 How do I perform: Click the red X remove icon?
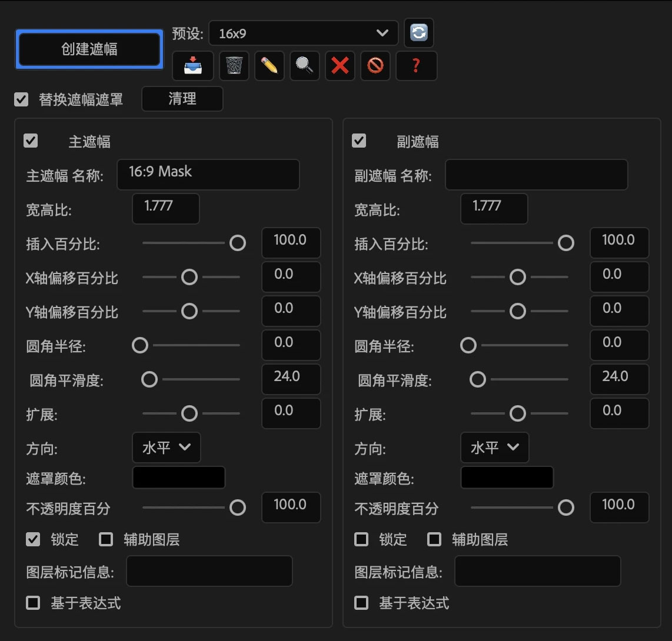340,65
